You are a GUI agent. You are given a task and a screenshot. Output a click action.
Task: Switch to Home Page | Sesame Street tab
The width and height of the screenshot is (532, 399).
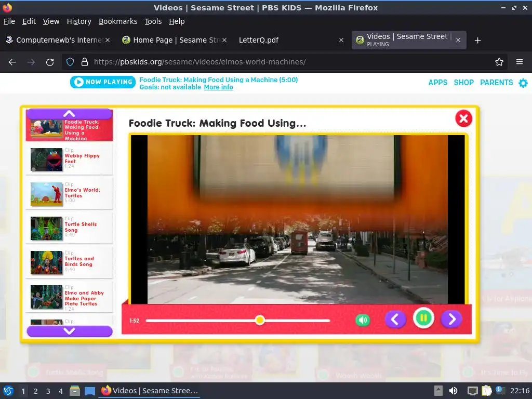tap(175, 40)
